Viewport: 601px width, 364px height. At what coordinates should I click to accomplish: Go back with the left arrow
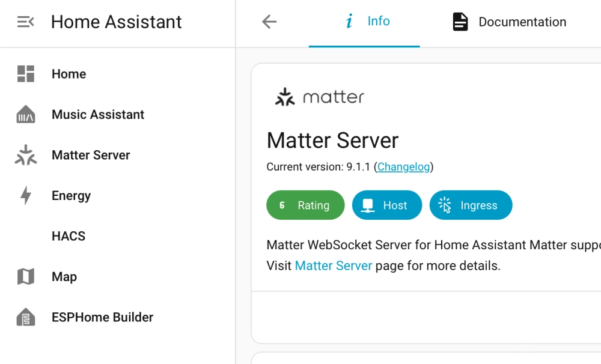tap(269, 22)
